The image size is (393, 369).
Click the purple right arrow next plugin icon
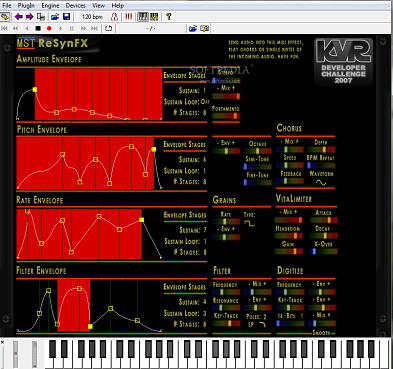point(29,17)
